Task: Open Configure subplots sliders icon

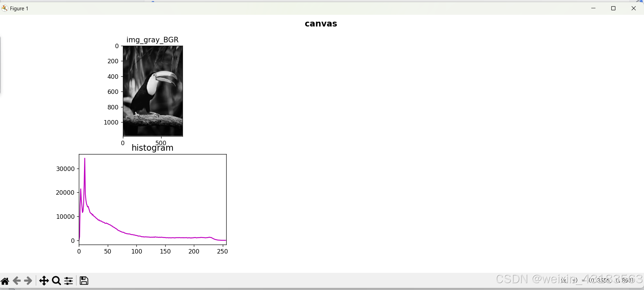Action: pyautogui.click(x=69, y=281)
